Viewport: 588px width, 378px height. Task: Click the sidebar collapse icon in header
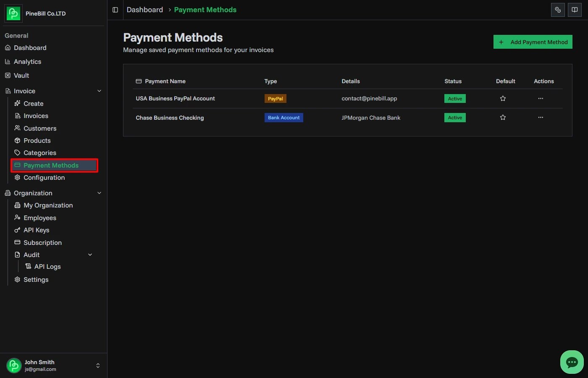(x=115, y=10)
